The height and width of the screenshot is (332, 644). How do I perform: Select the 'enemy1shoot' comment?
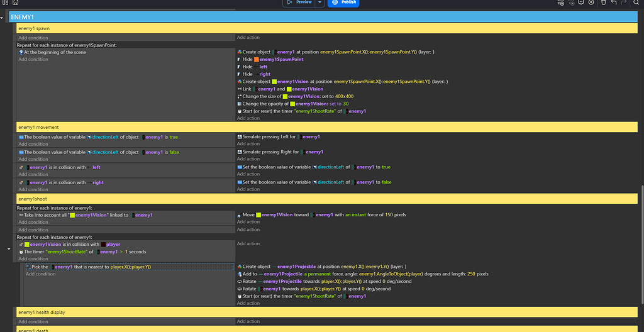[x=327, y=199]
